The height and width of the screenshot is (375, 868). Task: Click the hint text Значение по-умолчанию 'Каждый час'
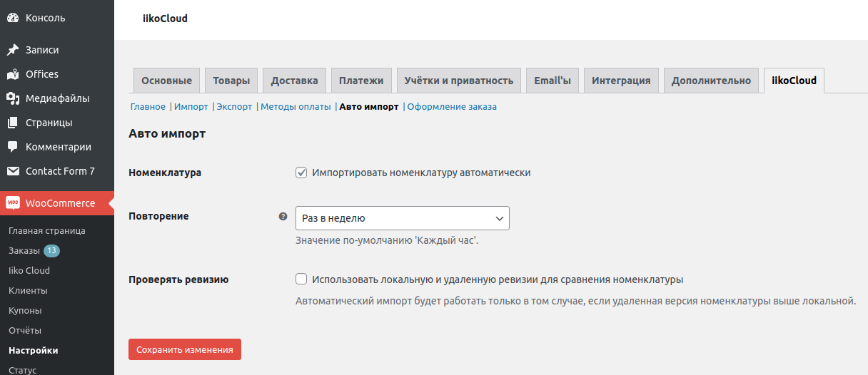coord(387,241)
